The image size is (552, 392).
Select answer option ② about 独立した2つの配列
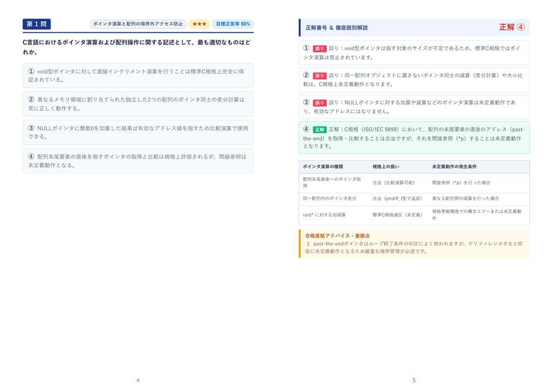pos(138,104)
